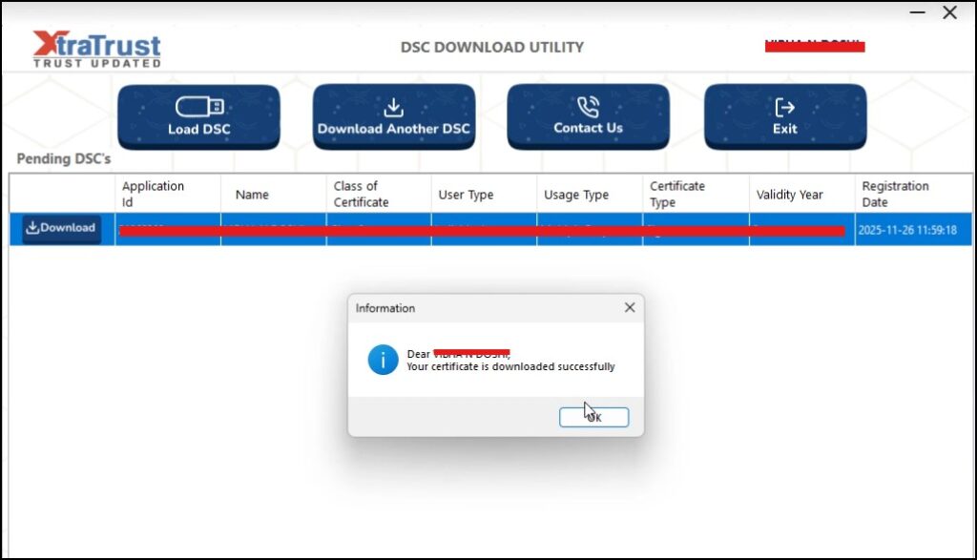This screenshot has width=977, height=560.
Task: Click the Name column header
Action: point(252,195)
